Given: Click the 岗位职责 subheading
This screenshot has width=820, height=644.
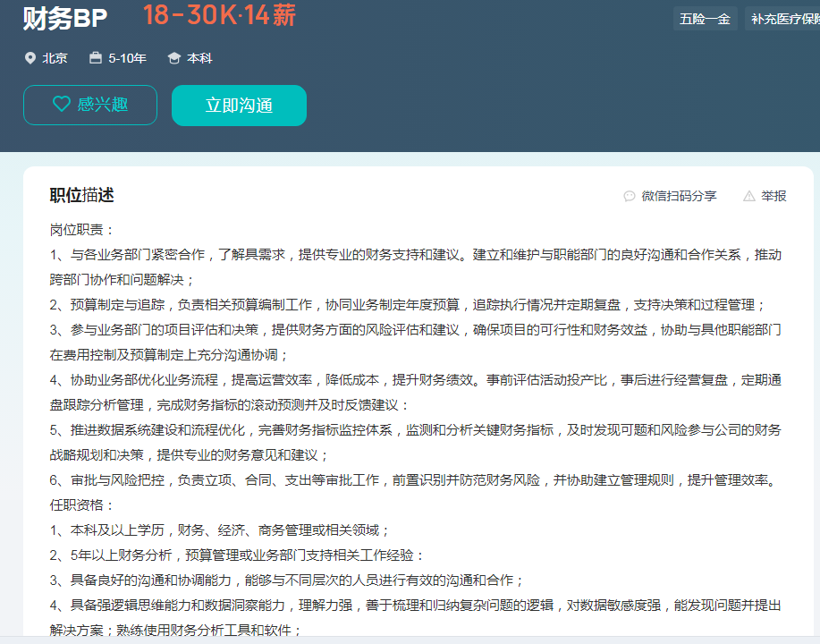Looking at the screenshot, I should coord(81,230).
